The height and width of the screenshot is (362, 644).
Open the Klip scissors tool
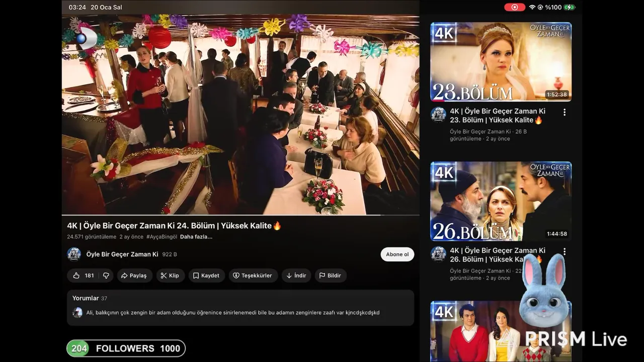point(170,276)
